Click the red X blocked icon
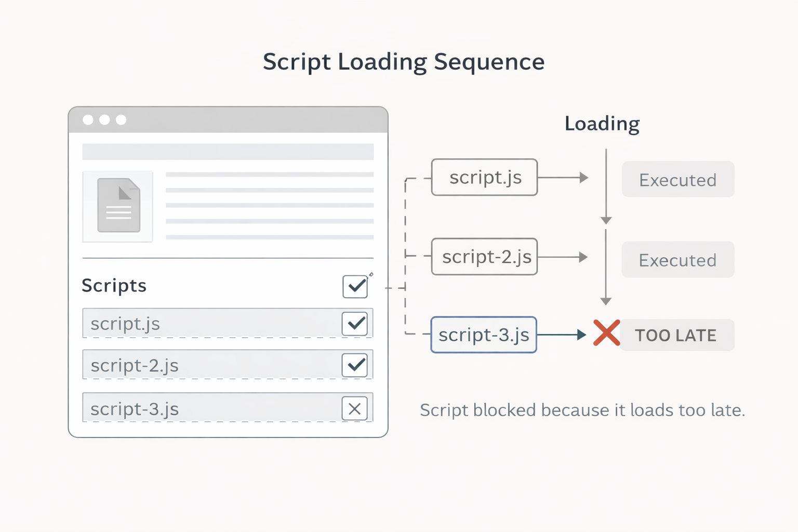Screen dimensions: 798x532 click(x=606, y=333)
